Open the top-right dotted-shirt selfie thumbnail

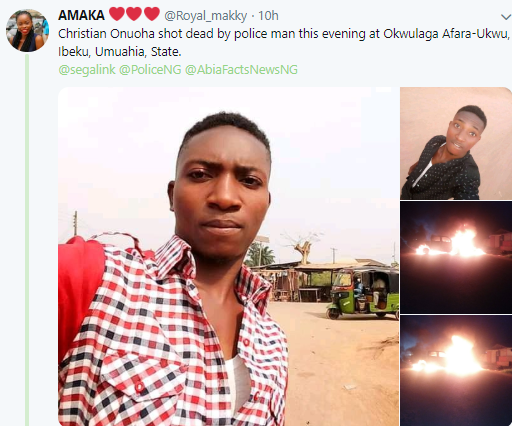click(456, 143)
